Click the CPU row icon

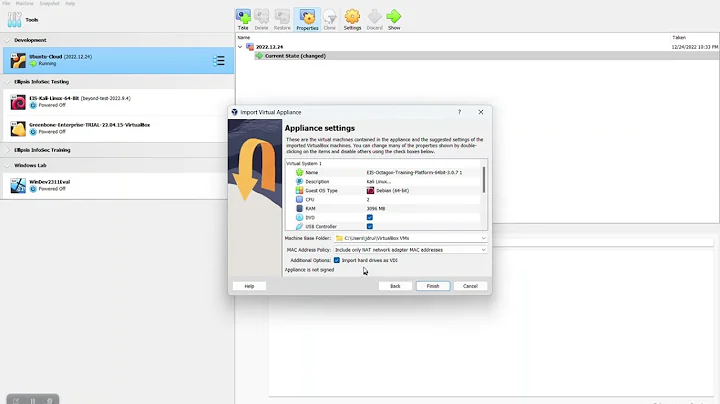point(299,199)
